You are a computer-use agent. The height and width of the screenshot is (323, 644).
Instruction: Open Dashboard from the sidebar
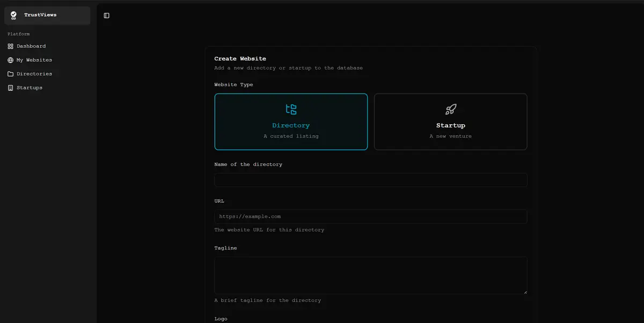[31, 46]
